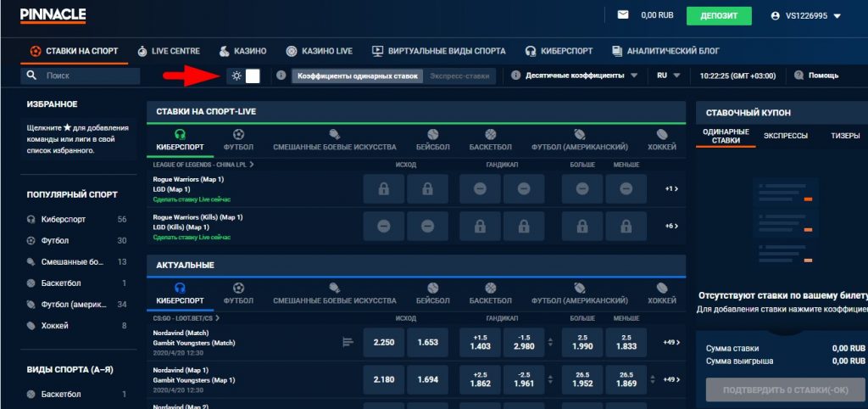Select Бейсбол tab in Актуальные section
Viewport: 868px width, 409px height.
pos(433,294)
